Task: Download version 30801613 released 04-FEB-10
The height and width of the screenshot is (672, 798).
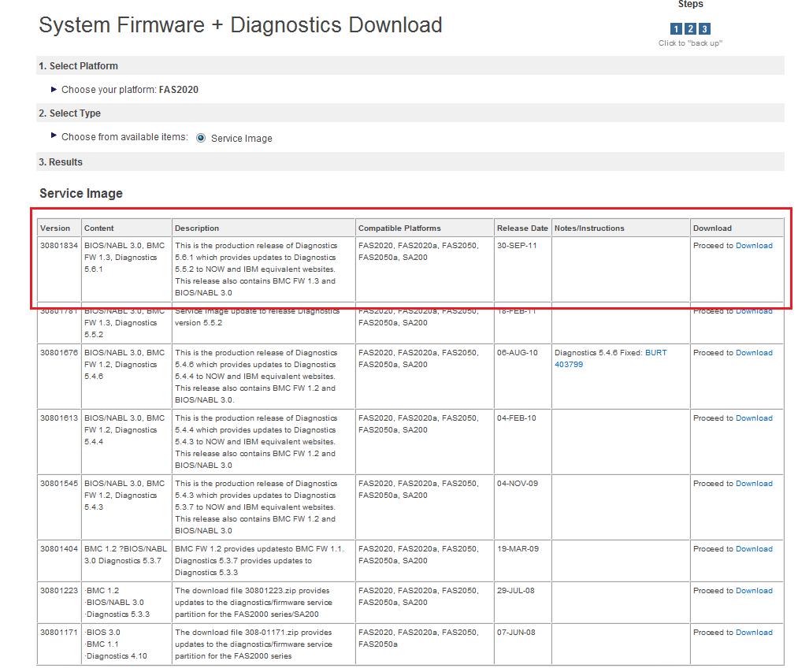Action: (754, 418)
